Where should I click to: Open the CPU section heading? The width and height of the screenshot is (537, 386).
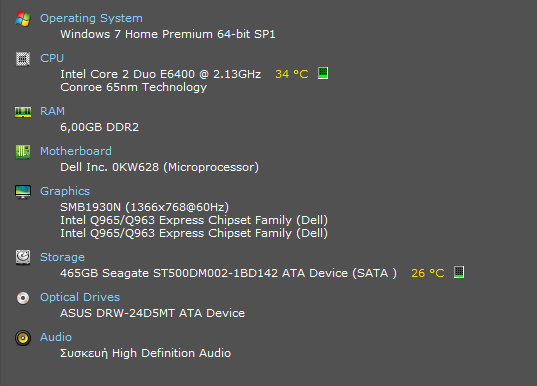click(52, 58)
